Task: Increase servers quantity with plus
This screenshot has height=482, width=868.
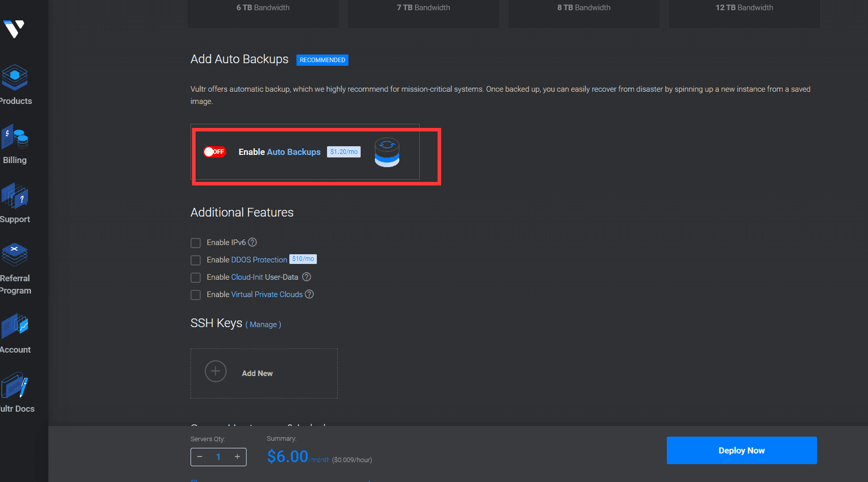Action: click(x=237, y=457)
